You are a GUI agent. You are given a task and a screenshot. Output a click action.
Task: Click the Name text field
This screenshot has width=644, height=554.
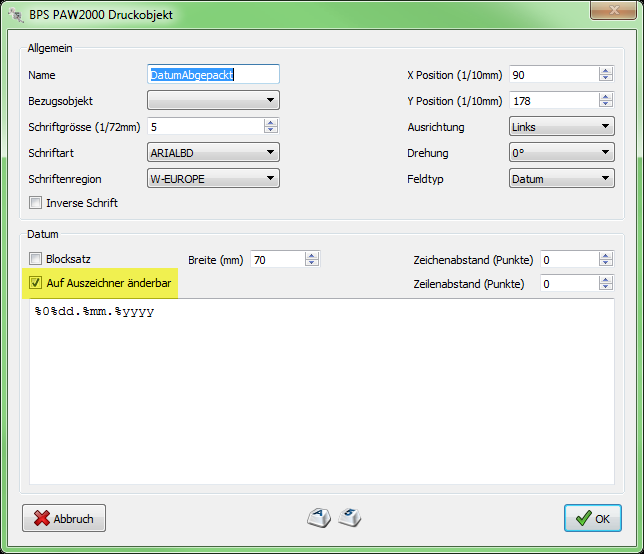coord(213,74)
